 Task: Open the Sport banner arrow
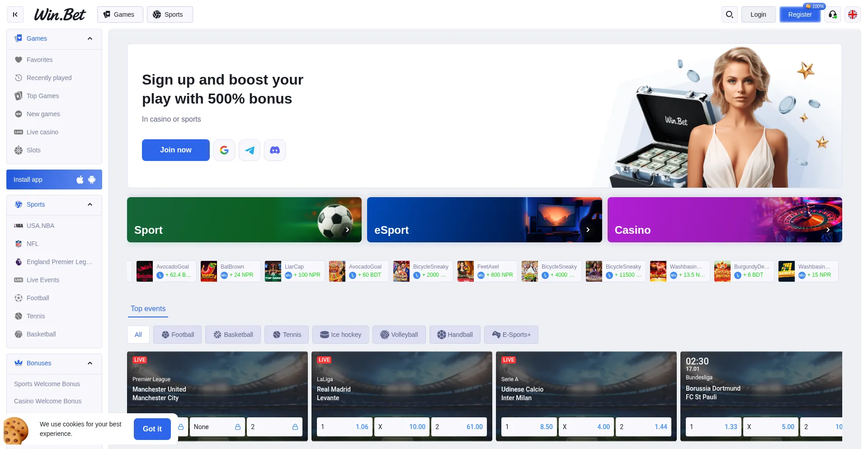pyautogui.click(x=347, y=230)
